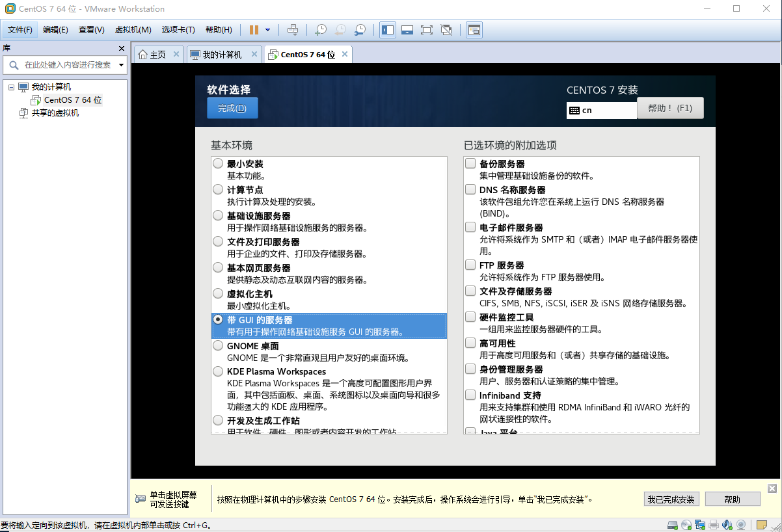This screenshot has width=782, height=532.
Task: Select 文件及打印服务器 radio button
Action: click(219, 242)
